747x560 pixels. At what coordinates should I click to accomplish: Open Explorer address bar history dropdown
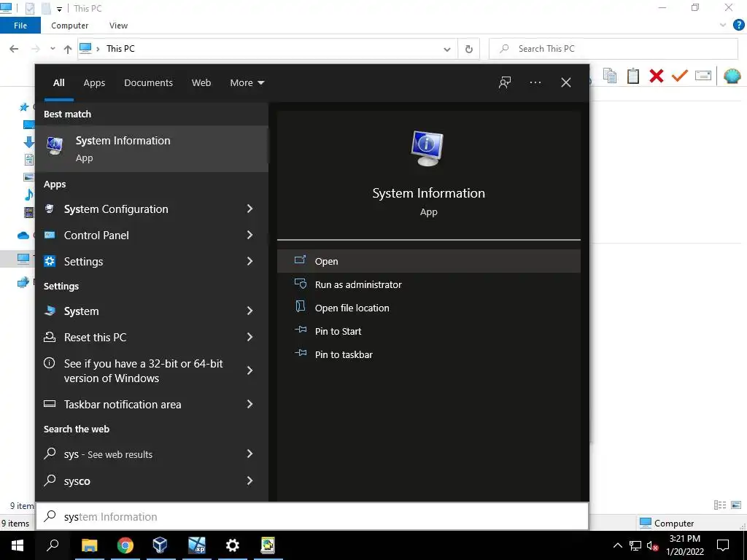point(447,49)
